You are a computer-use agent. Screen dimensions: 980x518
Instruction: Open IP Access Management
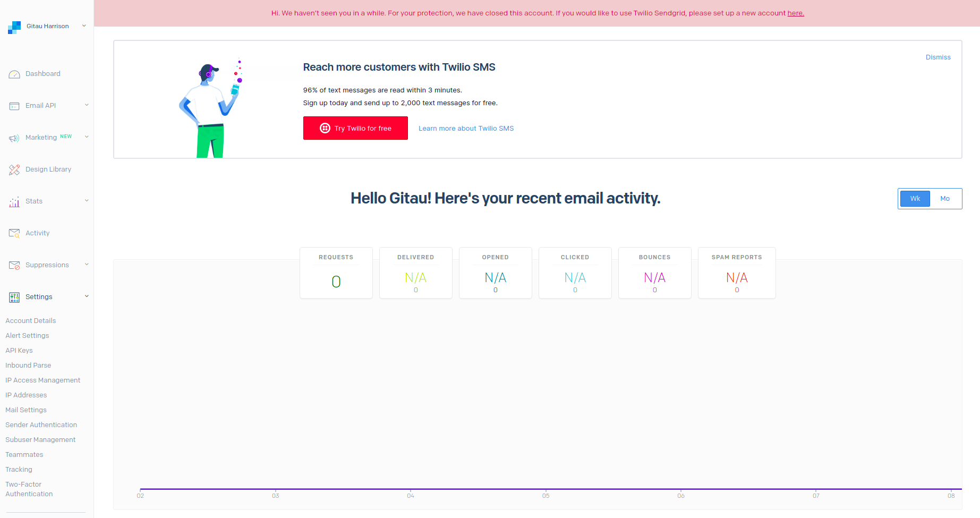43,380
